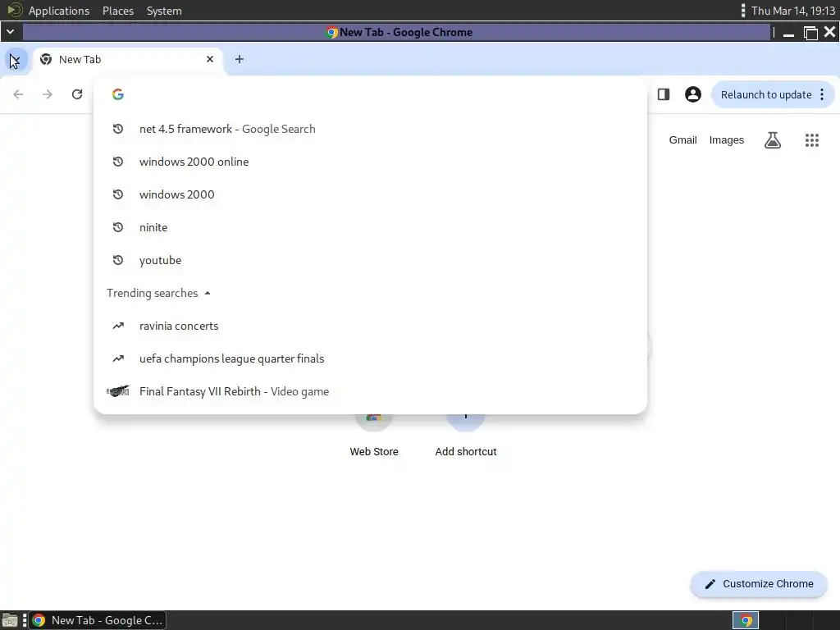This screenshot has width=840, height=630.
Task: Open the Places menu
Action: pos(118,11)
